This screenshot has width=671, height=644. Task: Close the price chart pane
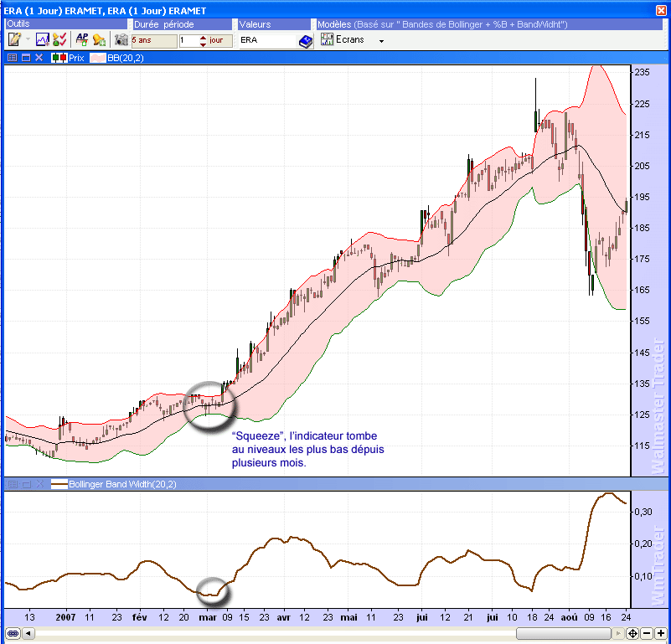39,57
